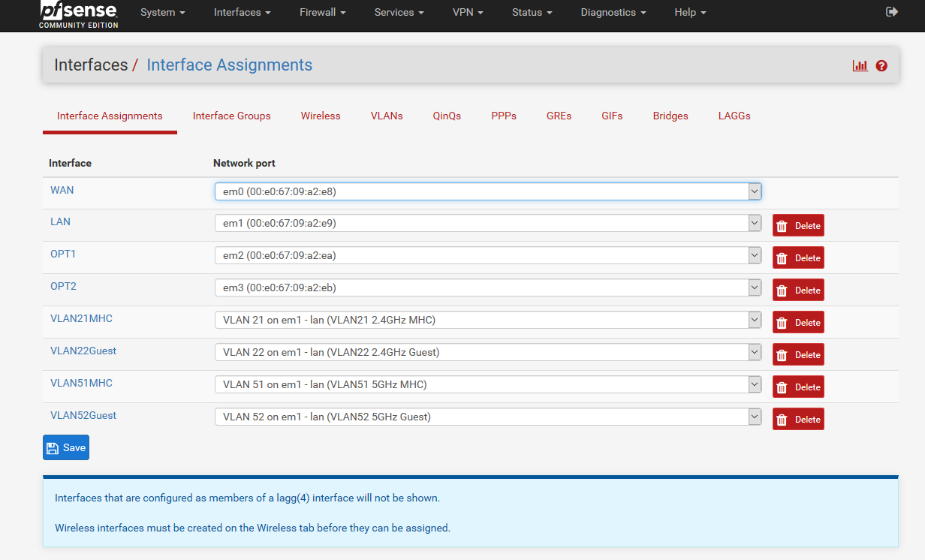Expand the VLAN51MHC network port selector
Viewport: 925px width, 560px height.
488,384
